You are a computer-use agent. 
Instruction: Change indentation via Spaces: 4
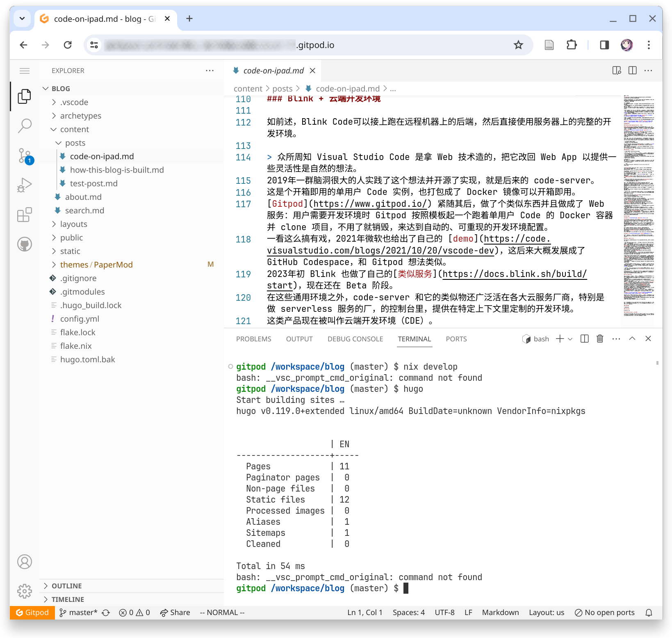tap(408, 613)
